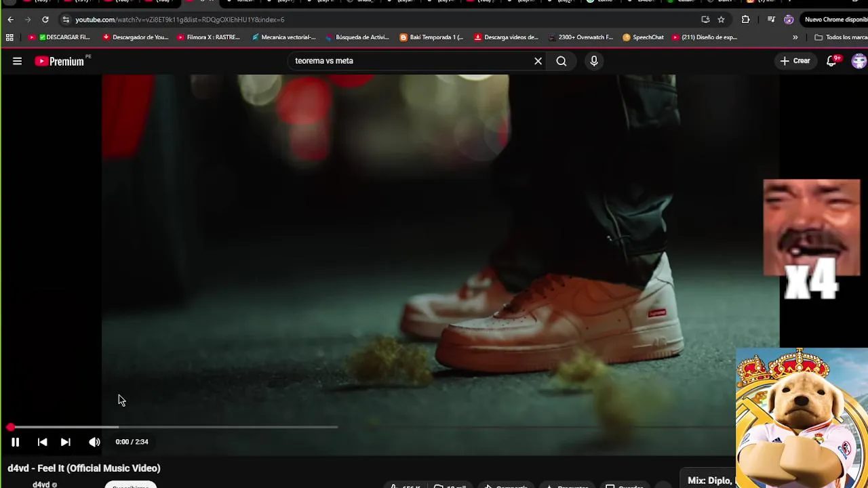868x488 pixels.
Task: Reload the current page
Action: pos(45,20)
